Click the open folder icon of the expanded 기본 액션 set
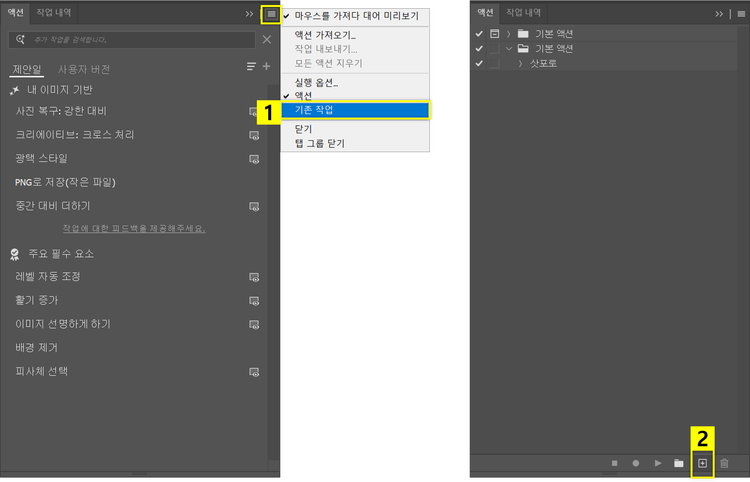The image size is (750, 482). click(x=523, y=48)
